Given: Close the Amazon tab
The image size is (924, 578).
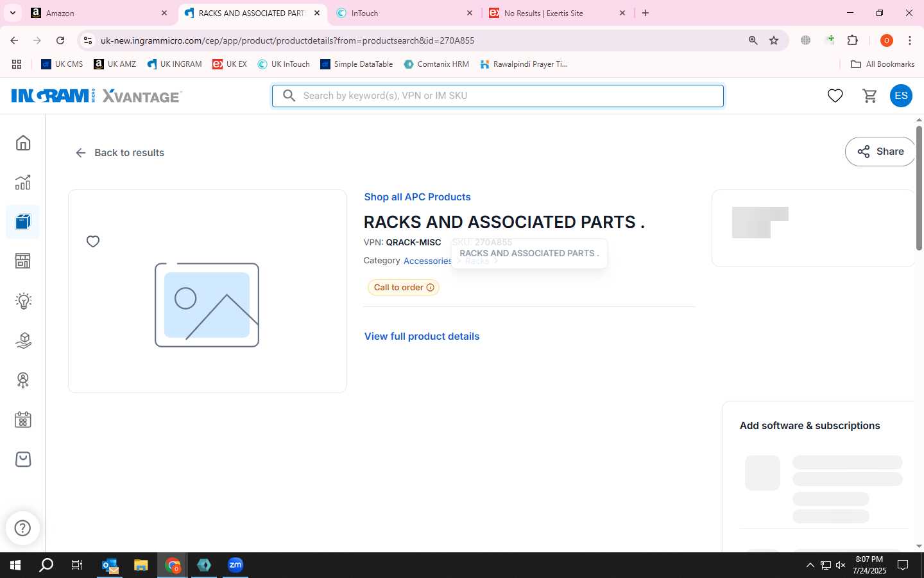Looking at the screenshot, I should coord(164,13).
